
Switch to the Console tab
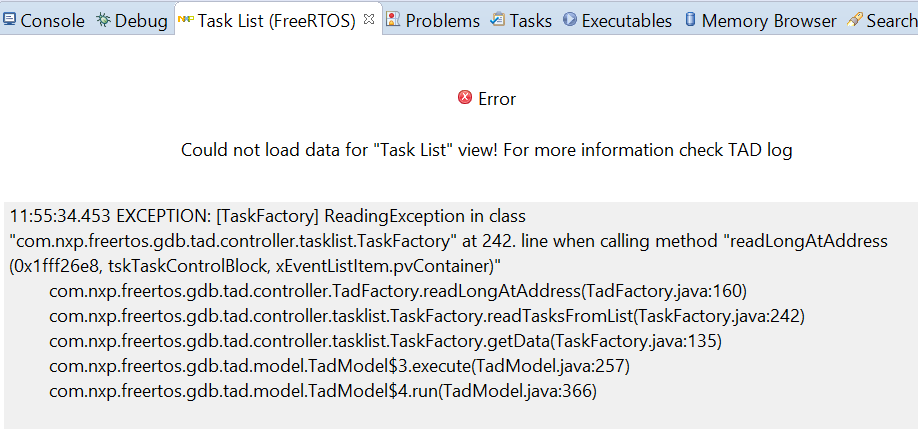52,20
